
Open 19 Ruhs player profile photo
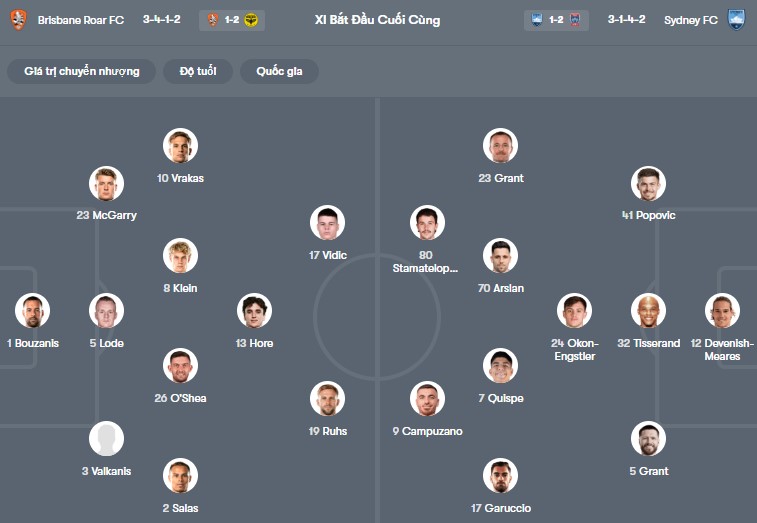(327, 399)
